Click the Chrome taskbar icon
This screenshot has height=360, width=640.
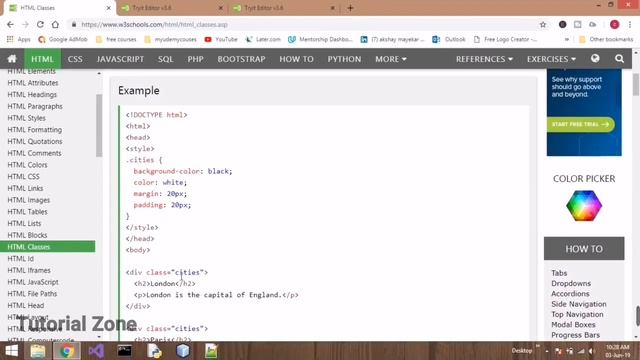pyautogui.click(x=67, y=351)
